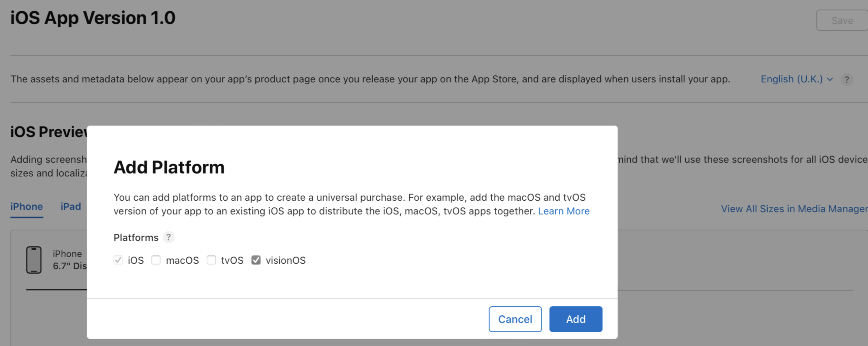Click the Platforms section label
Screen dimensions: 868x346
pyautogui.click(x=136, y=237)
